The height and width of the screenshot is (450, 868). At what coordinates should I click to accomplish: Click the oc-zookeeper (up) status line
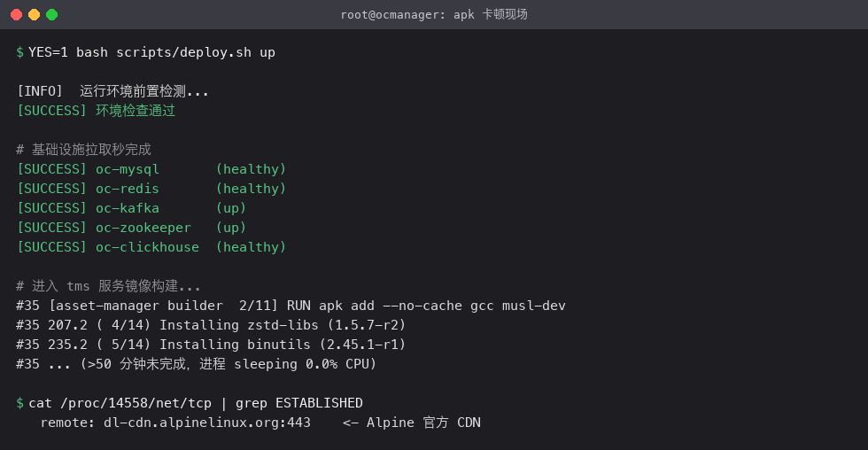click(131, 228)
